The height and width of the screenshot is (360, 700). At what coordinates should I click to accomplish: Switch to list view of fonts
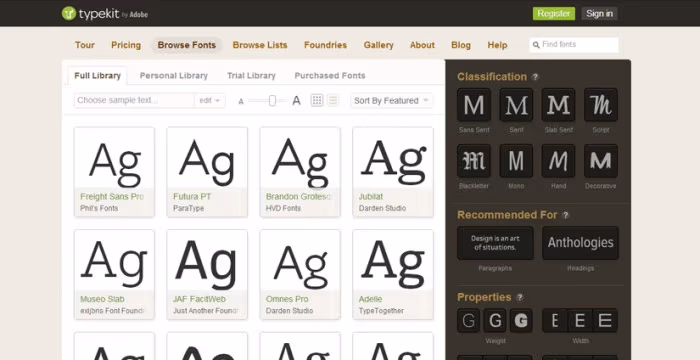click(333, 100)
